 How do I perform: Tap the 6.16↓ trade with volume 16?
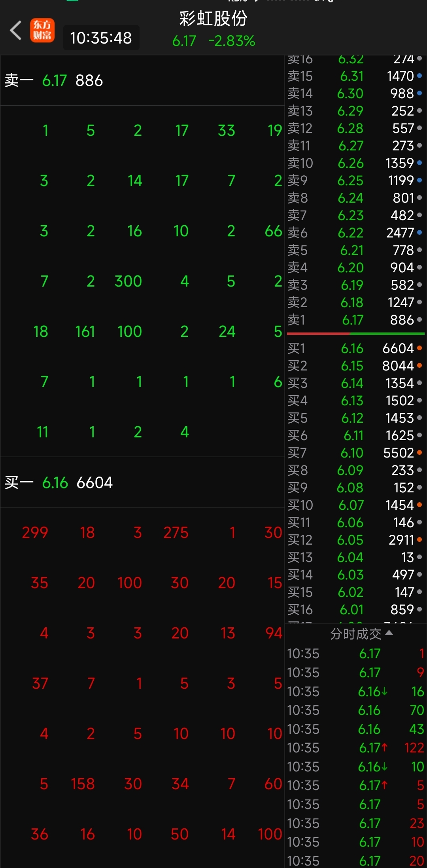tap(355, 691)
